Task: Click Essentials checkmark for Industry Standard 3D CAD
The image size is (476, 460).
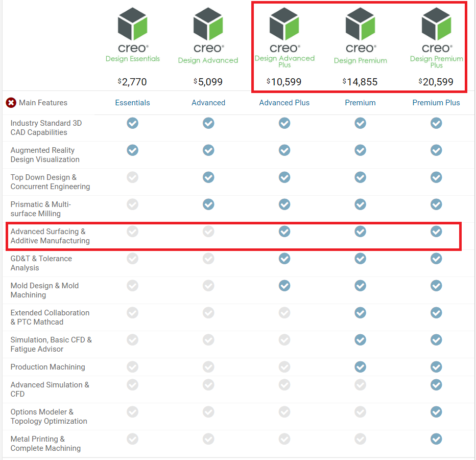Action: (133, 123)
